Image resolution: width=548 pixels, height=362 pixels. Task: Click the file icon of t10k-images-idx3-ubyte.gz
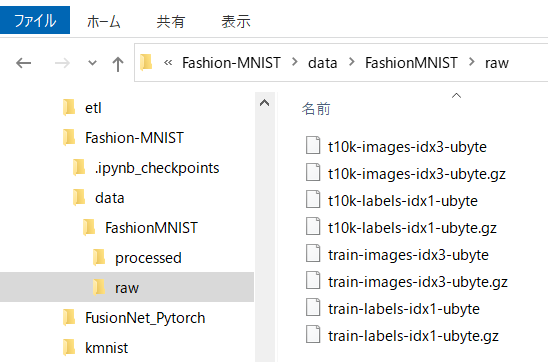tap(313, 172)
